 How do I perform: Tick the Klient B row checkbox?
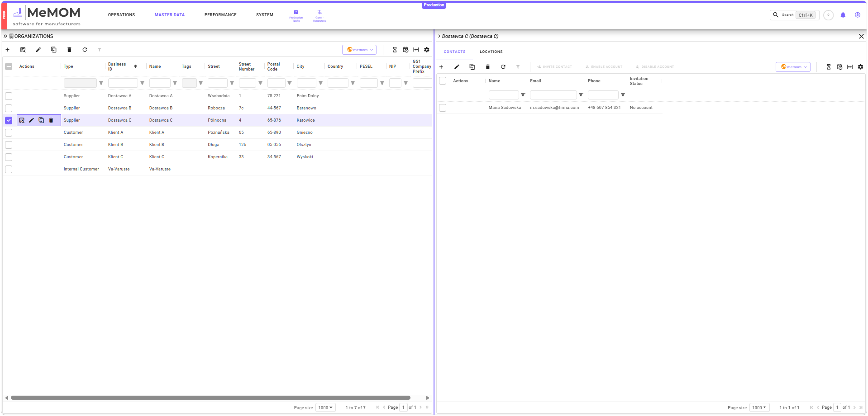[9, 145]
